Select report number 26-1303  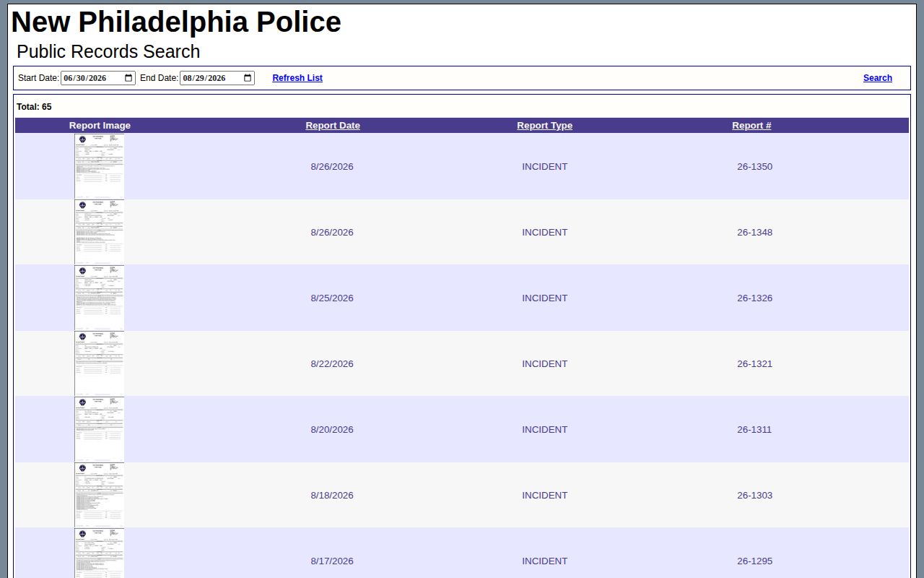point(754,496)
